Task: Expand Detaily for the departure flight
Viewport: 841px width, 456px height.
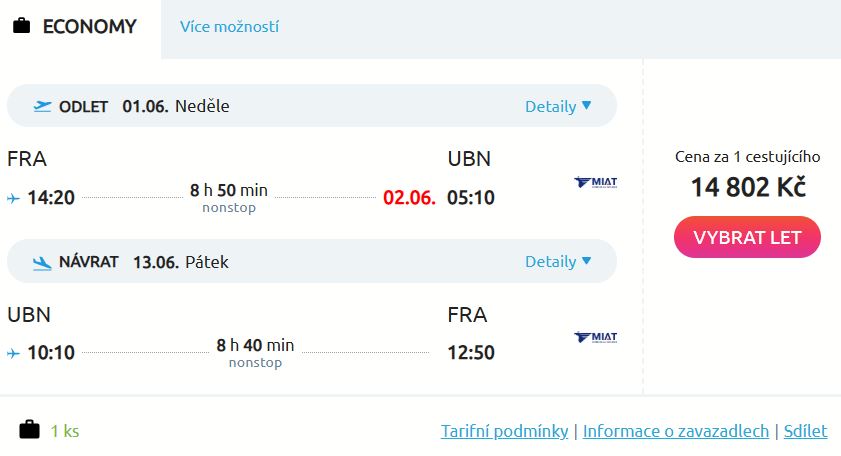Action: 558,106
